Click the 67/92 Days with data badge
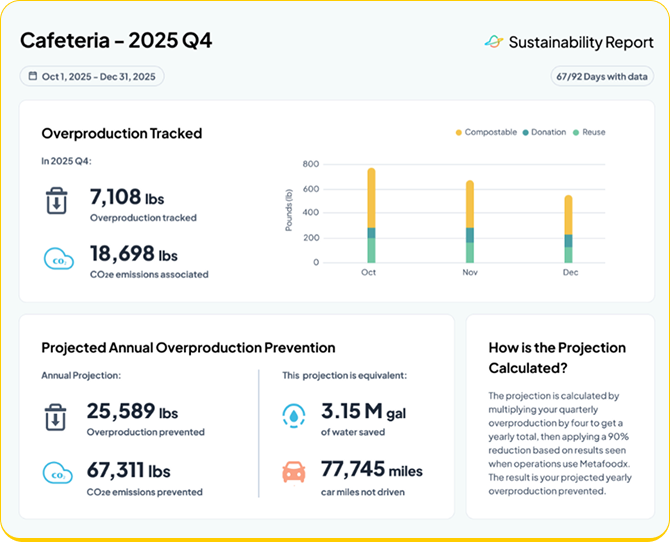This screenshot has width=670, height=542. 602,77
